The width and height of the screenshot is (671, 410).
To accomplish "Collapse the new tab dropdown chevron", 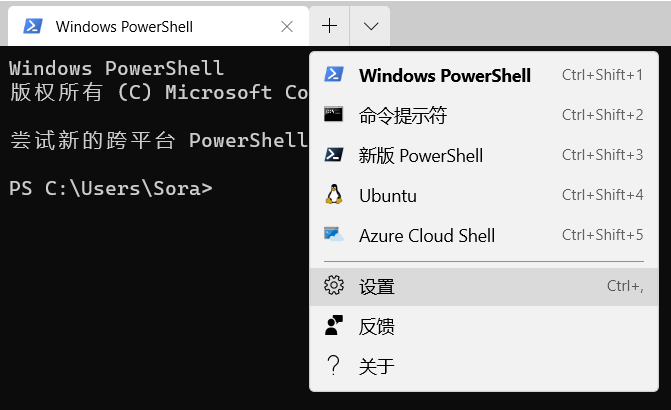I will (x=370, y=26).
